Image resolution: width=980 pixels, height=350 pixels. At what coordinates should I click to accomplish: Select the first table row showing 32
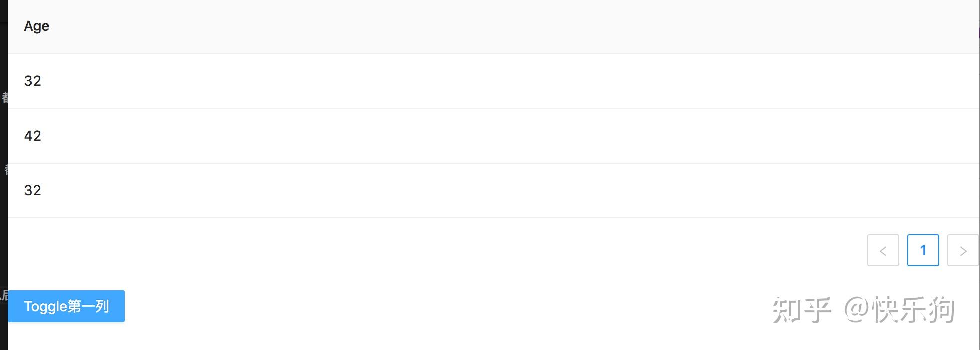point(493,81)
